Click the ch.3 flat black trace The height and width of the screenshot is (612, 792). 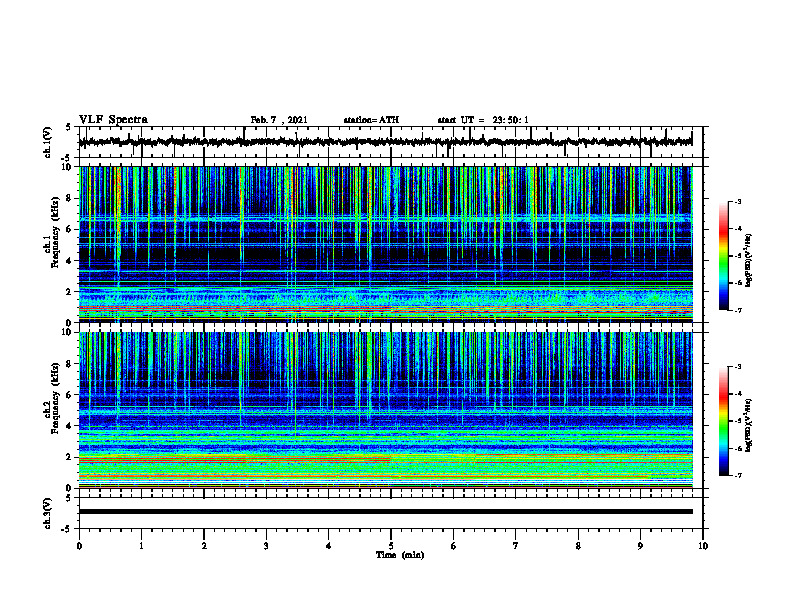pyautogui.click(x=385, y=512)
